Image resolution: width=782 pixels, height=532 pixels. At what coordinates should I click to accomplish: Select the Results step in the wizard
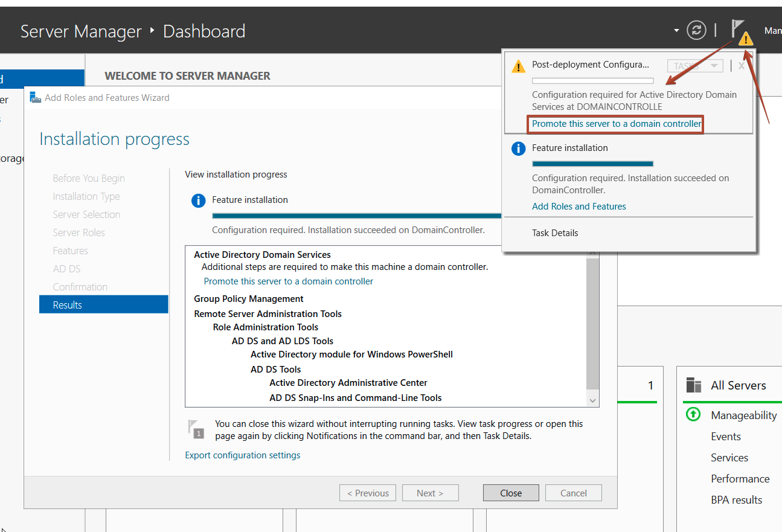click(103, 304)
